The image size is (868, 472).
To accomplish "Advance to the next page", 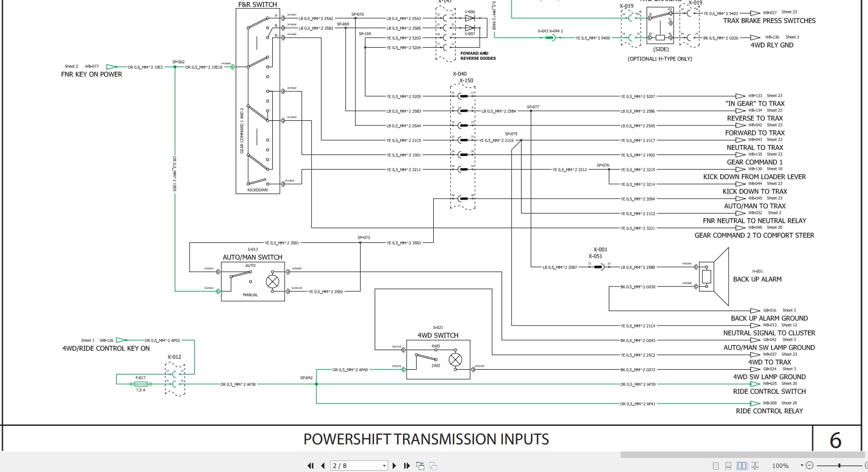I will 395,465.
